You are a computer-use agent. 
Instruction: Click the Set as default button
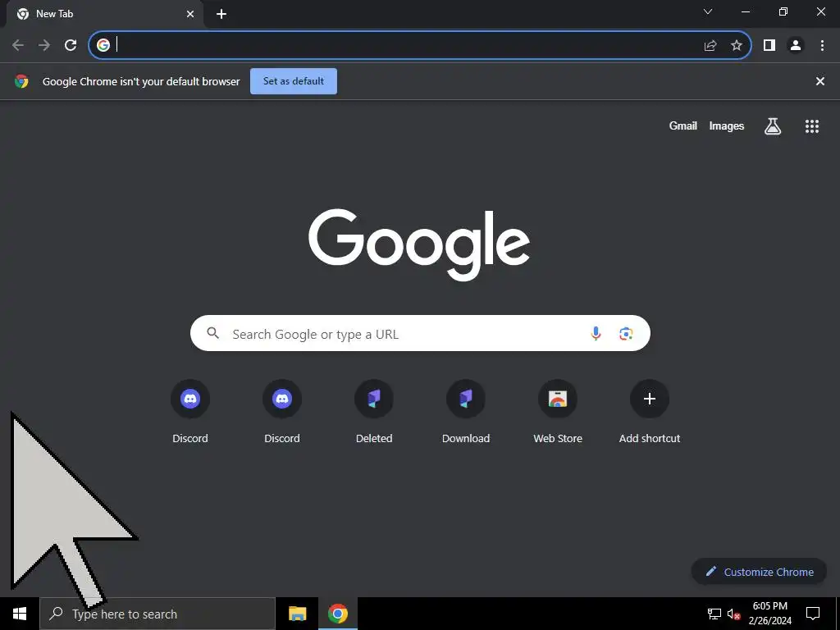[294, 81]
